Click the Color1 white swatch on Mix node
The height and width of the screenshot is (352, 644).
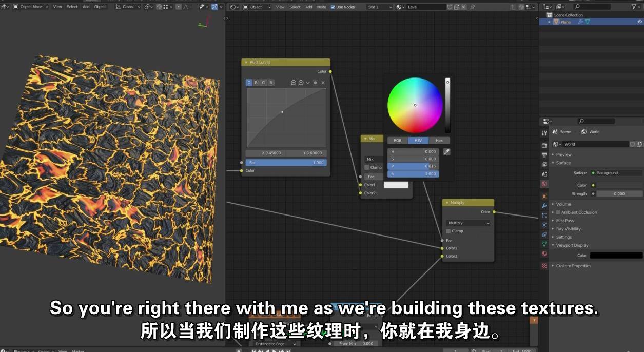(396, 185)
